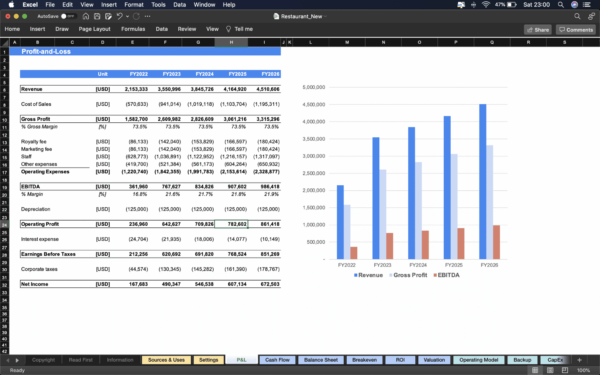Screen dimensions: 600x375
Task: Open the Format menu in menu bar
Action: (x=134, y=5)
